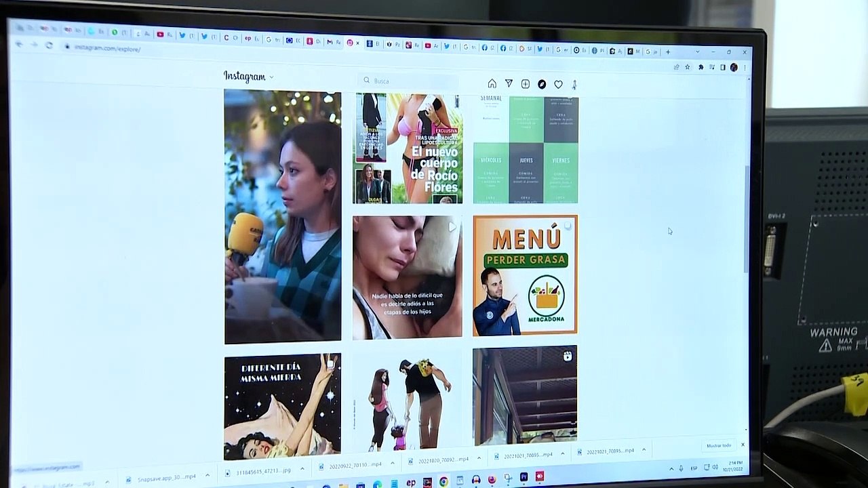Bookmark this page with the star icon
868x488 pixels.
[688, 67]
